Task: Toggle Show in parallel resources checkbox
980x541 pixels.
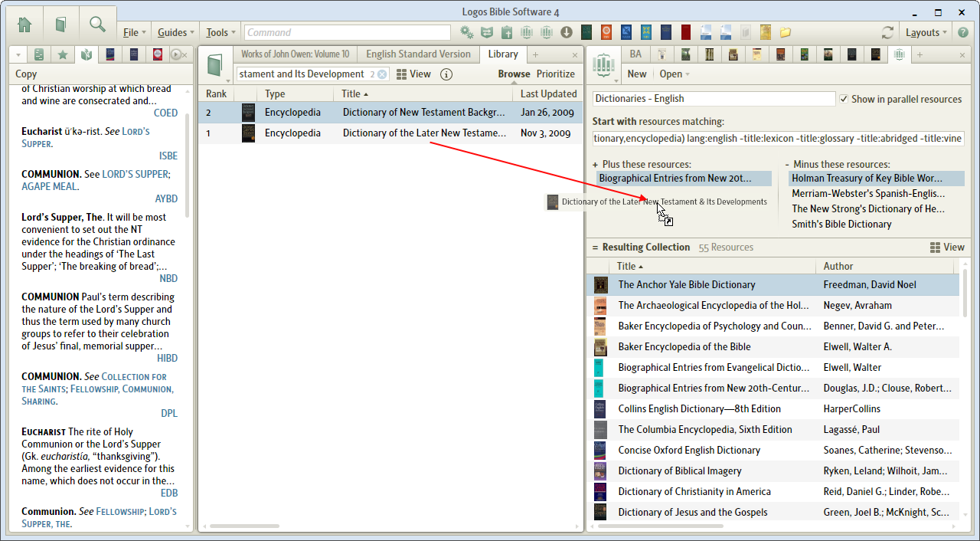Action: coord(844,99)
